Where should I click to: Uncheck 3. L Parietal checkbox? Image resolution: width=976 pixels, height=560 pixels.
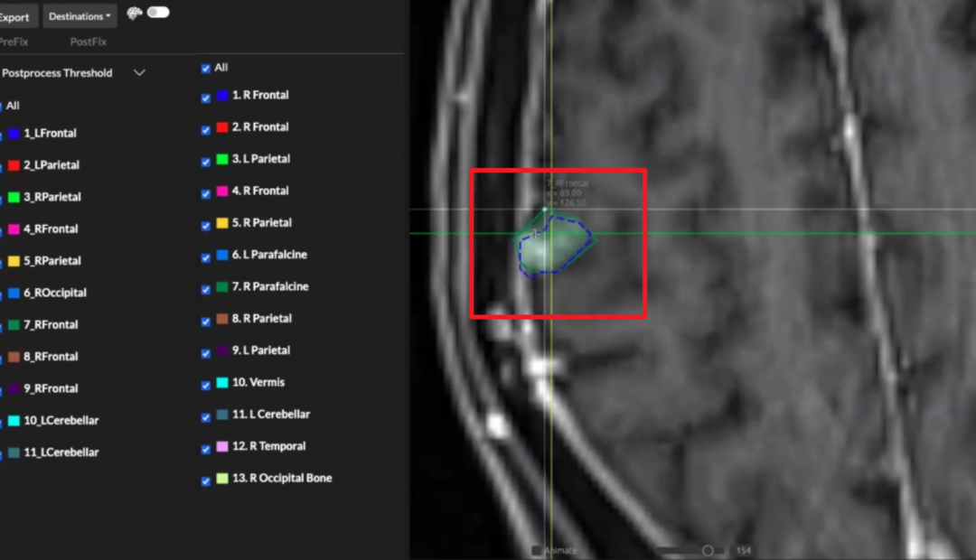[205, 162]
